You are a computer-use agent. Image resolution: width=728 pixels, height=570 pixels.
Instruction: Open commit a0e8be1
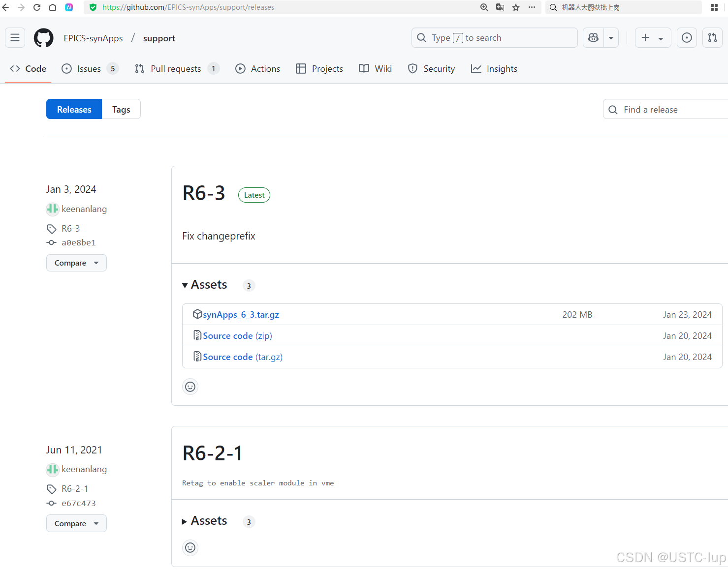79,242
